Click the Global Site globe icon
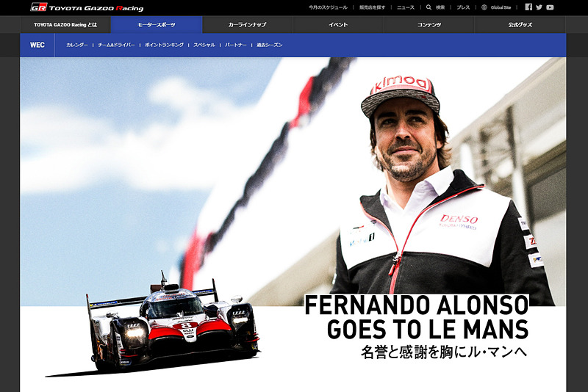Viewport: 588px width, 392px height. (x=484, y=7)
